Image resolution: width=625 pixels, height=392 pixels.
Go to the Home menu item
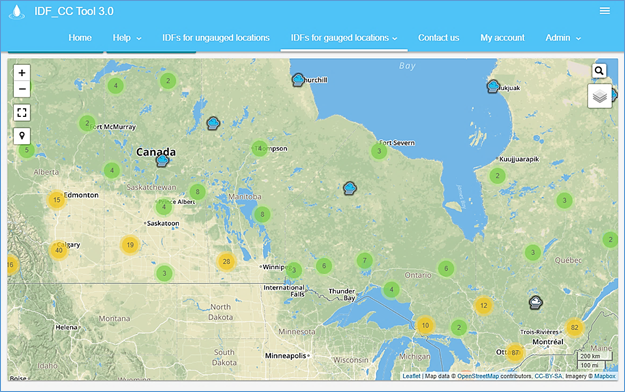coord(80,38)
